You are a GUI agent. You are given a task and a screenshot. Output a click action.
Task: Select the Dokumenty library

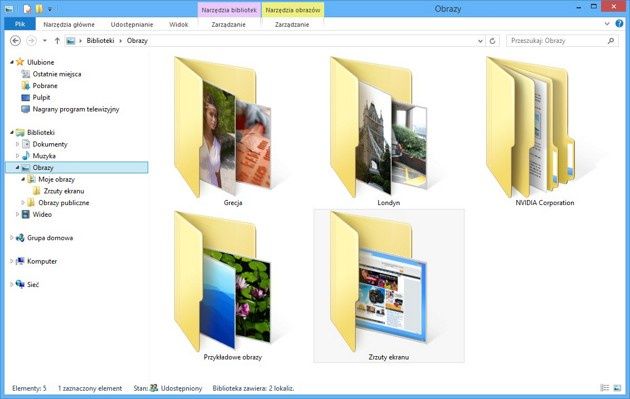point(50,144)
